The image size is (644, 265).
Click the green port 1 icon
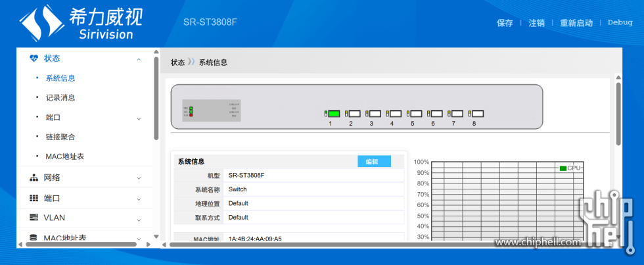pos(333,114)
